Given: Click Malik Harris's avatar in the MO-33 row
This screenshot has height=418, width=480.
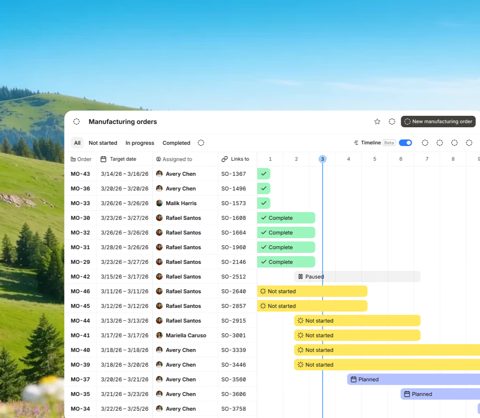Looking at the screenshot, I should pos(159,203).
